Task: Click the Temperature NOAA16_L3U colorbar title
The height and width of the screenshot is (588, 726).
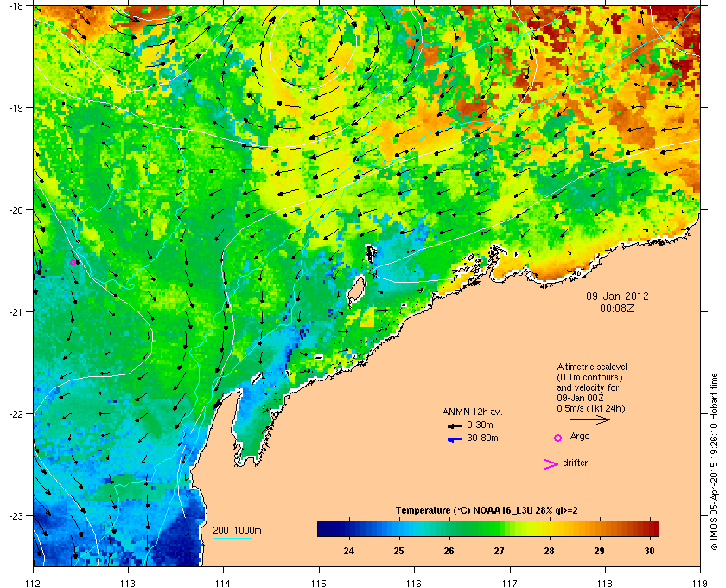Action: pyautogui.click(x=486, y=511)
